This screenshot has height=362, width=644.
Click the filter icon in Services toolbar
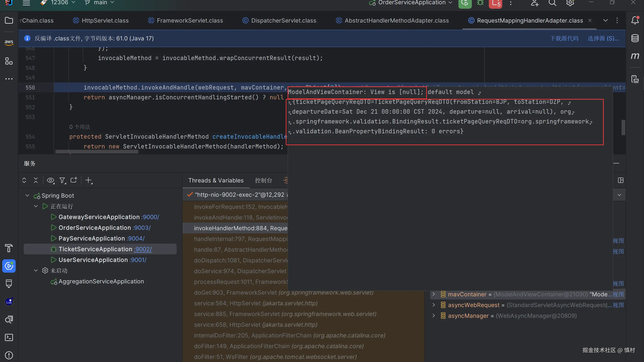pyautogui.click(x=62, y=180)
